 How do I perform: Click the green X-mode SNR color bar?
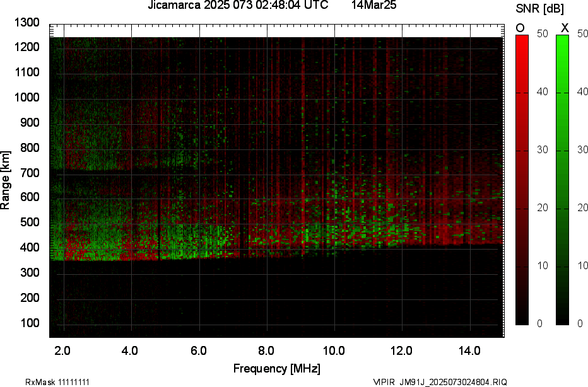[x=562, y=180]
